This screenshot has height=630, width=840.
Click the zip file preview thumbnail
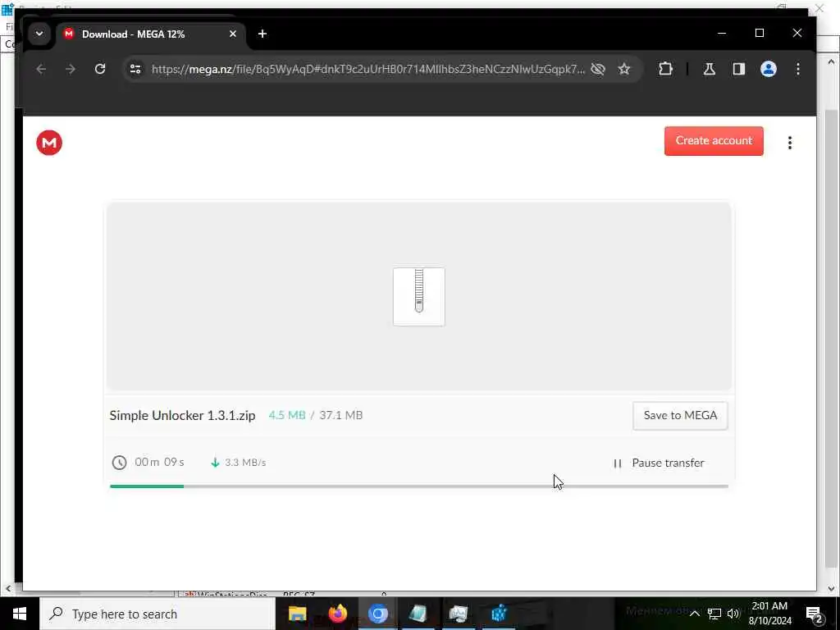pos(418,296)
